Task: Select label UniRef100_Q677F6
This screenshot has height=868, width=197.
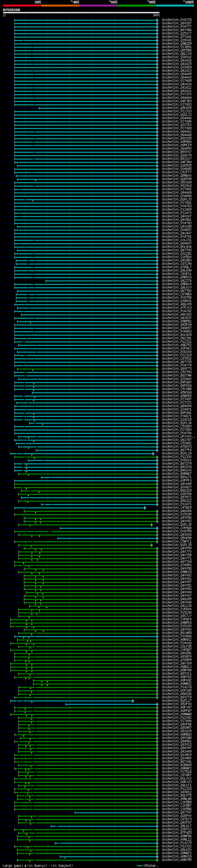Action: pos(177,450)
